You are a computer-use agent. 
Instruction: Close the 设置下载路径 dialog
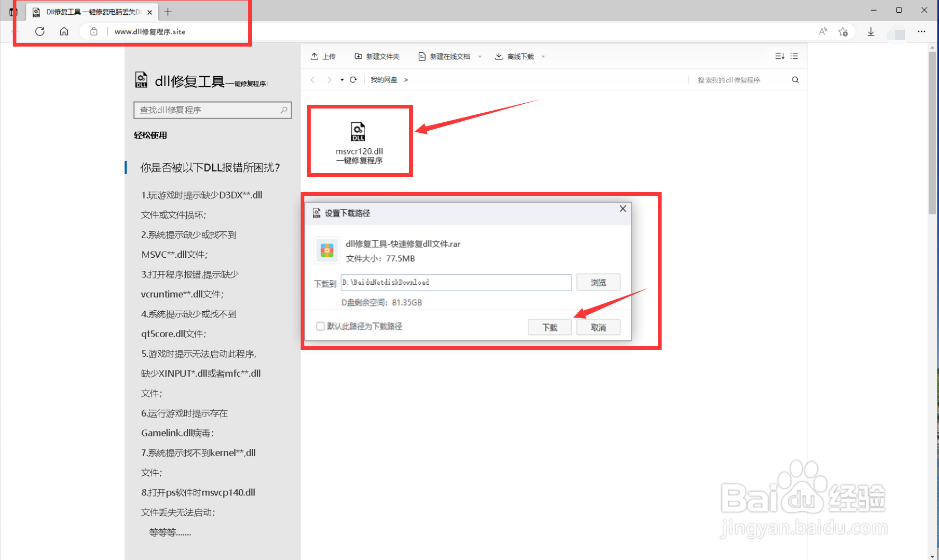point(622,209)
